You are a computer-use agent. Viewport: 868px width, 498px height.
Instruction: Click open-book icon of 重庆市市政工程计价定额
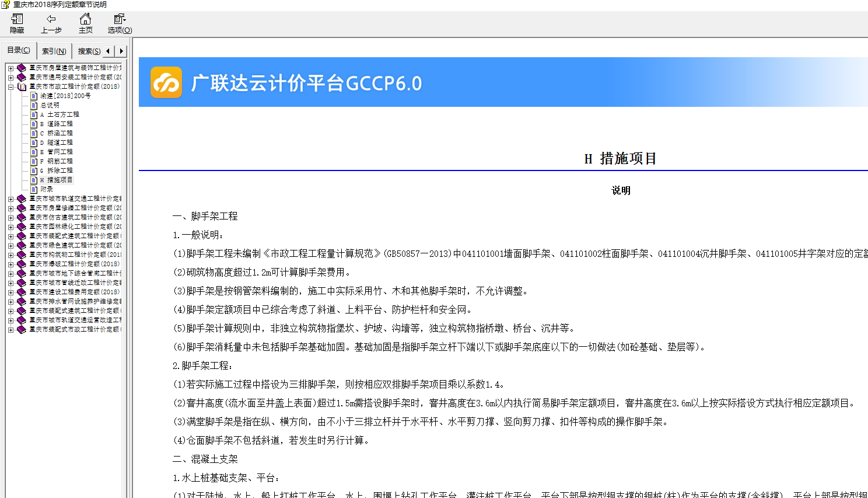tap(22, 86)
